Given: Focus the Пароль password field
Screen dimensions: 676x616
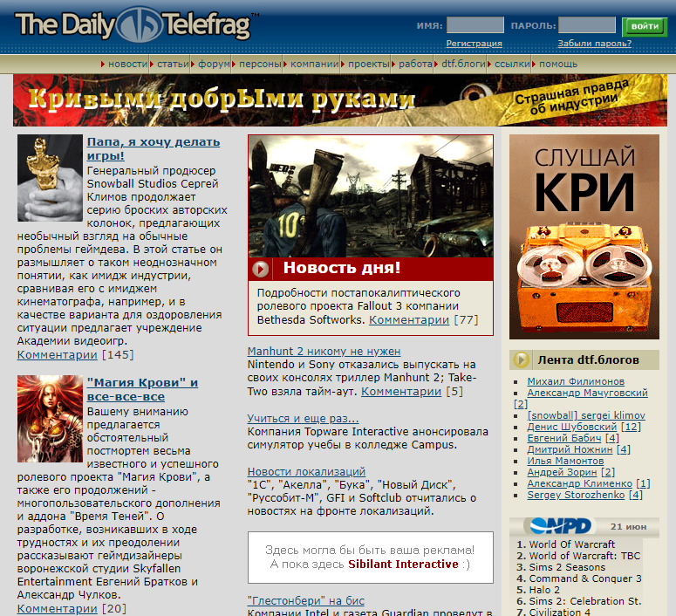Looking at the screenshot, I should pos(587,25).
